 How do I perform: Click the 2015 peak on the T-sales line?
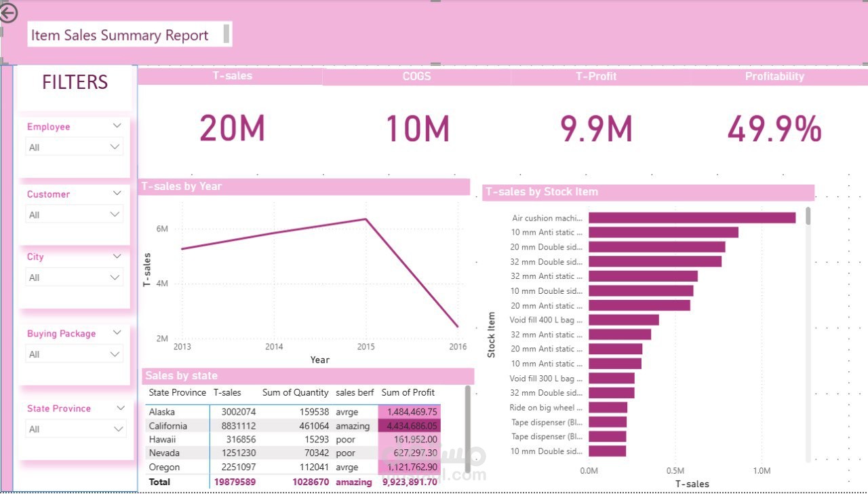point(366,218)
